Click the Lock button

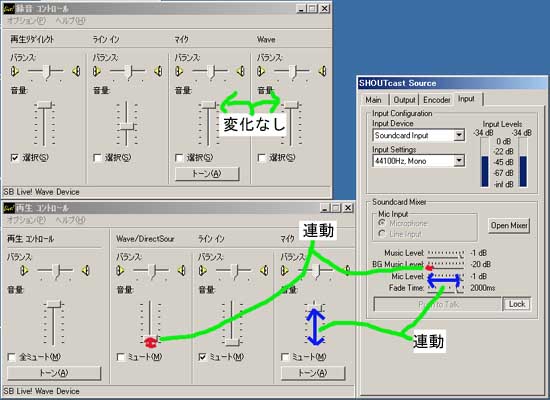click(x=517, y=304)
